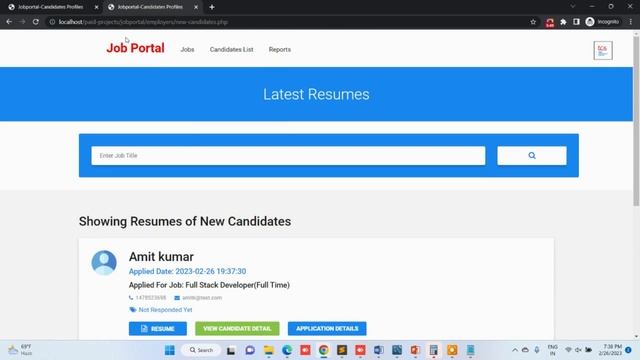Click the volume tray icon

click(x=578, y=350)
